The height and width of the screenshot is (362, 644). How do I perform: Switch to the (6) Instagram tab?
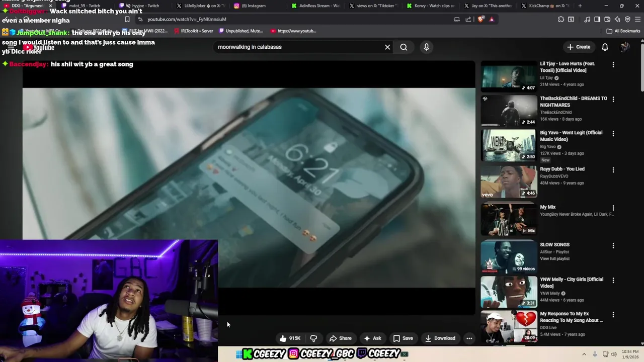coord(257,6)
